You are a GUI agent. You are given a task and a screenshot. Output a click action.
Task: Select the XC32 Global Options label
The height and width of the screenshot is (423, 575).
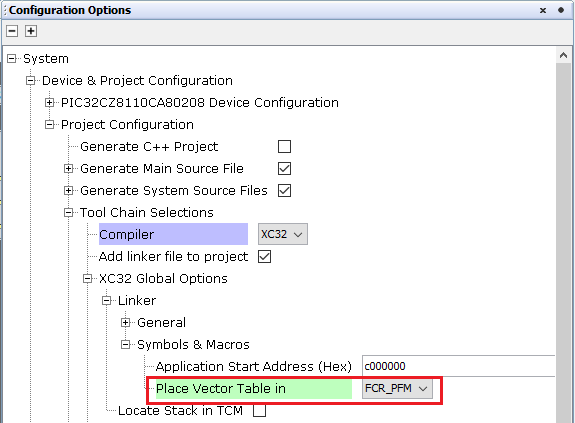(164, 279)
